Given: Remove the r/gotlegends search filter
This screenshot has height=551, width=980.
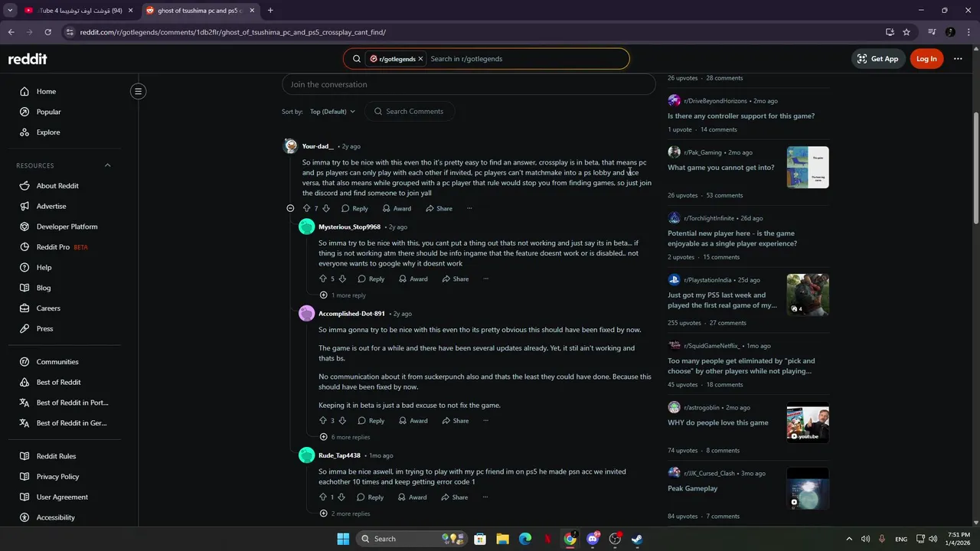Looking at the screenshot, I should tap(420, 59).
